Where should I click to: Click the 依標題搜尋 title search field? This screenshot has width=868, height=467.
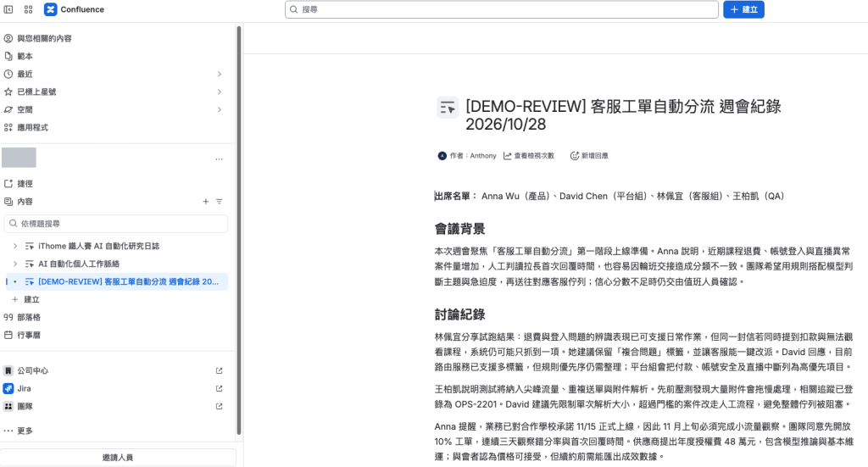(x=115, y=224)
